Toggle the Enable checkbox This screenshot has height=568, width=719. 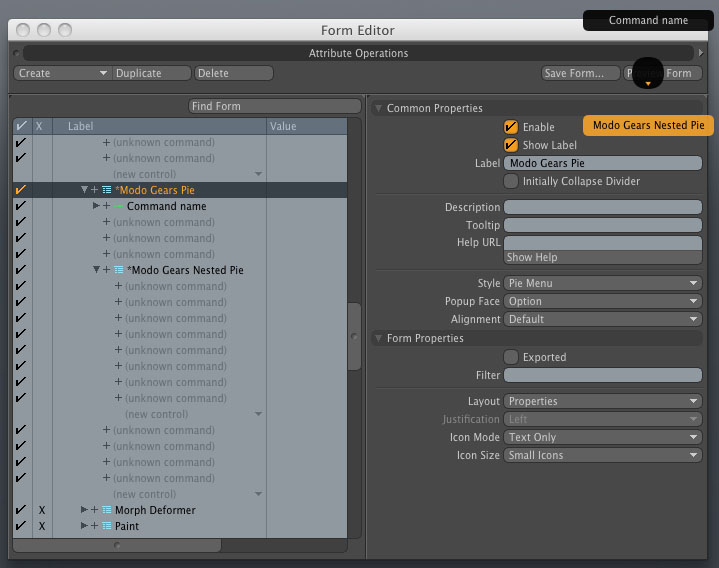(511, 127)
